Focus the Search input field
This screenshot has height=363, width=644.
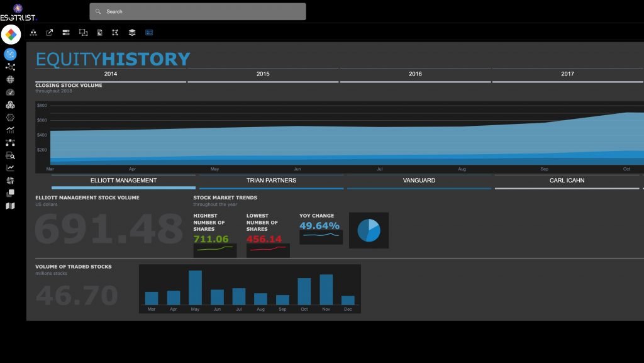pos(197,11)
